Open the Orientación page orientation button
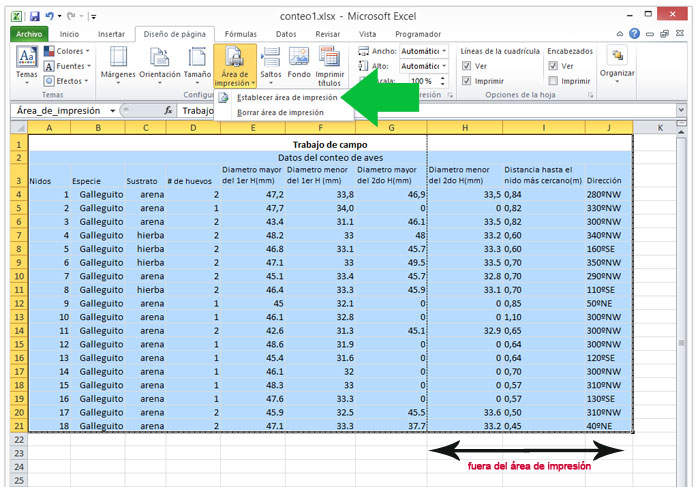Screen dimensions: 700x487 (x=159, y=65)
